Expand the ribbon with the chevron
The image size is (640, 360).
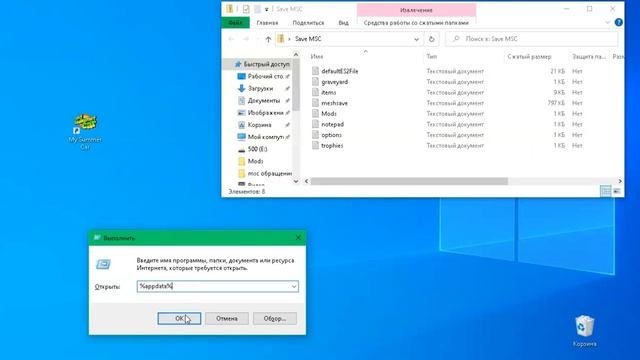tap(607, 23)
